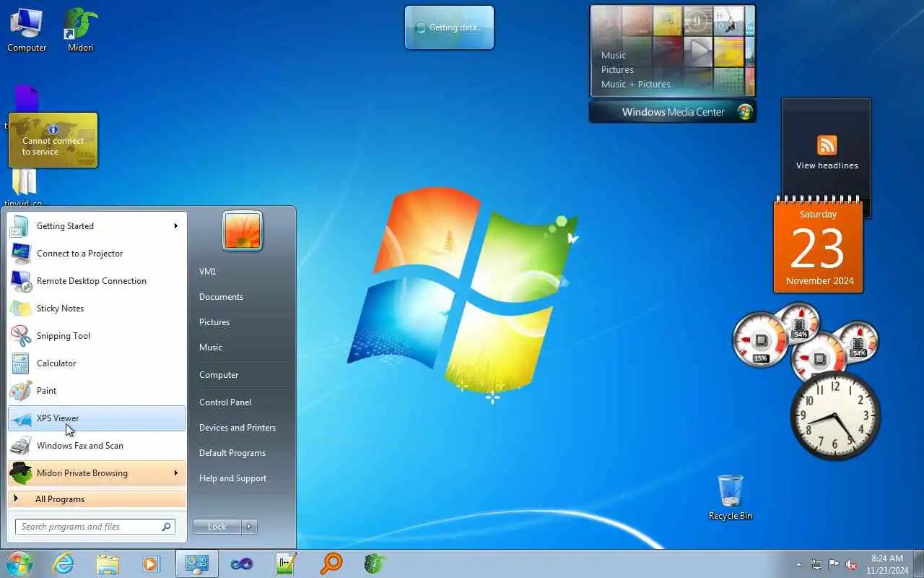Open the Snipping Tool
The width and height of the screenshot is (924, 578).
click(97, 336)
